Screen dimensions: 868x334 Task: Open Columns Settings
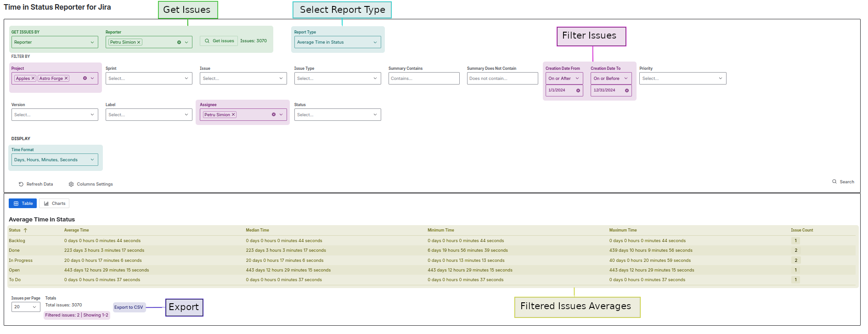[x=91, y=184]
